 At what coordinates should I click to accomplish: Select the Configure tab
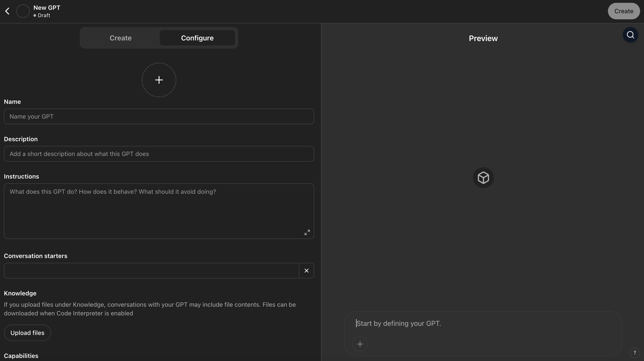click(x=197, y=38)
